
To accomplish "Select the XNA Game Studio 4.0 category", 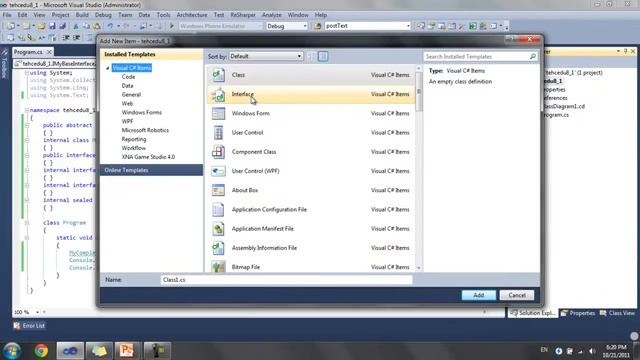I will (148, 157).
